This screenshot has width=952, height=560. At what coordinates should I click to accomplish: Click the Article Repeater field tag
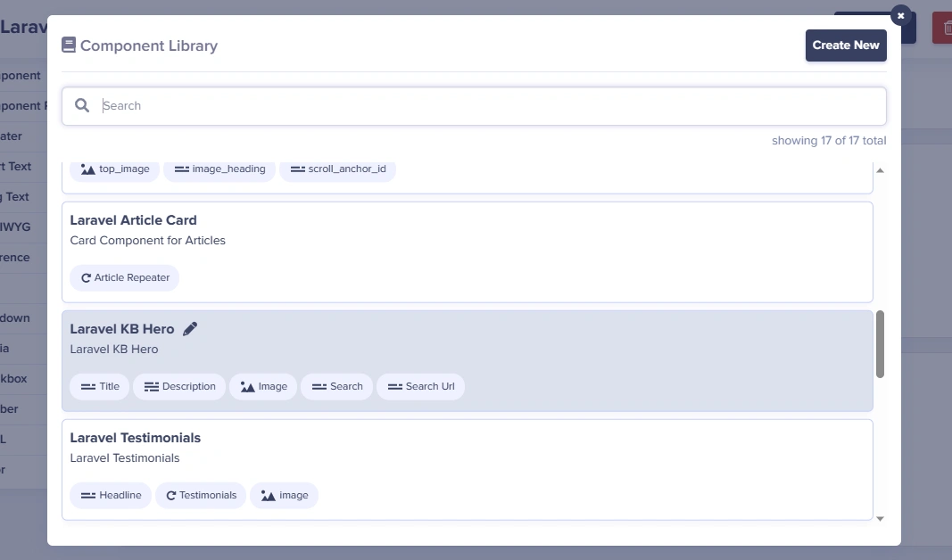(x=124, y=278)
